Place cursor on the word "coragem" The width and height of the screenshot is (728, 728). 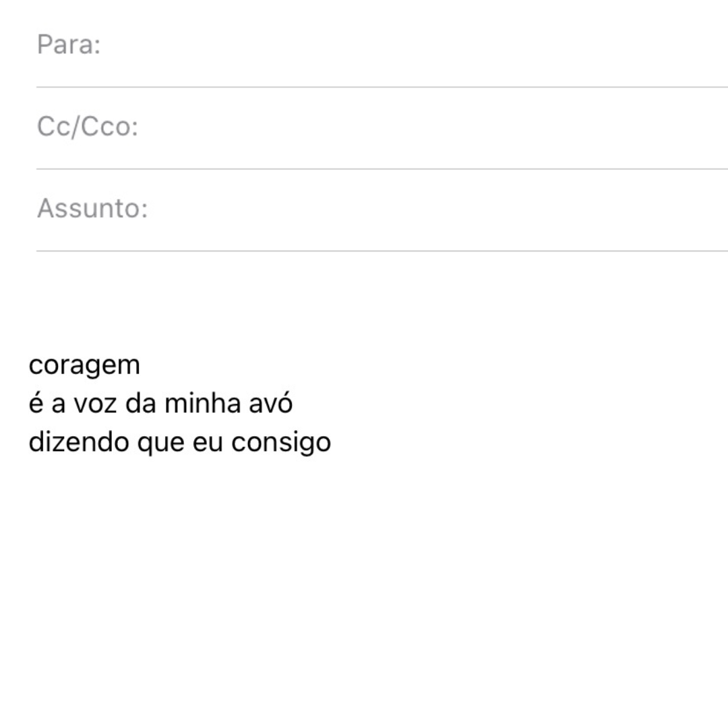[84, 365]
